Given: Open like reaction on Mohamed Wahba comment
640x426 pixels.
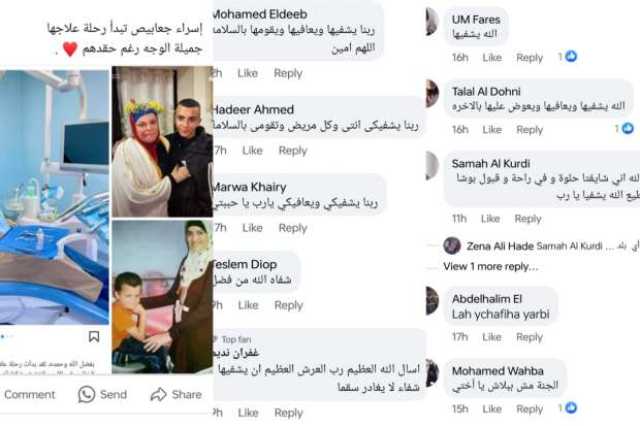Looking at the screenshot, I should coord(571,408).
